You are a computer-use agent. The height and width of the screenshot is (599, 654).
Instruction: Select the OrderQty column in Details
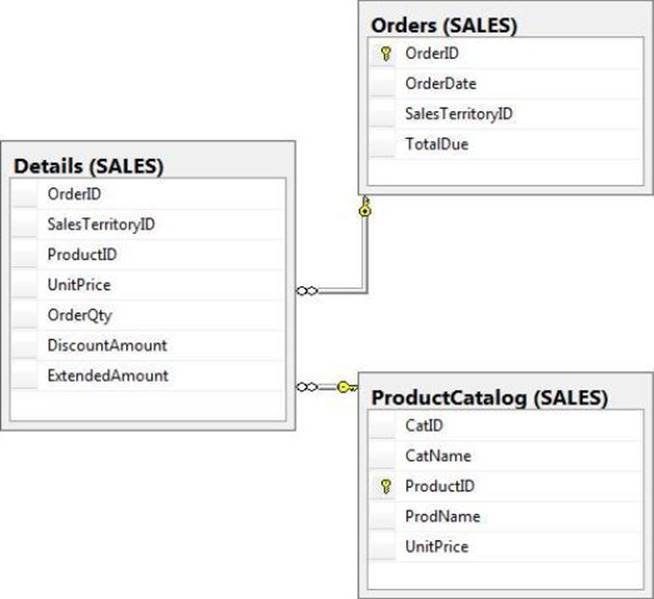tap(79, 315)
